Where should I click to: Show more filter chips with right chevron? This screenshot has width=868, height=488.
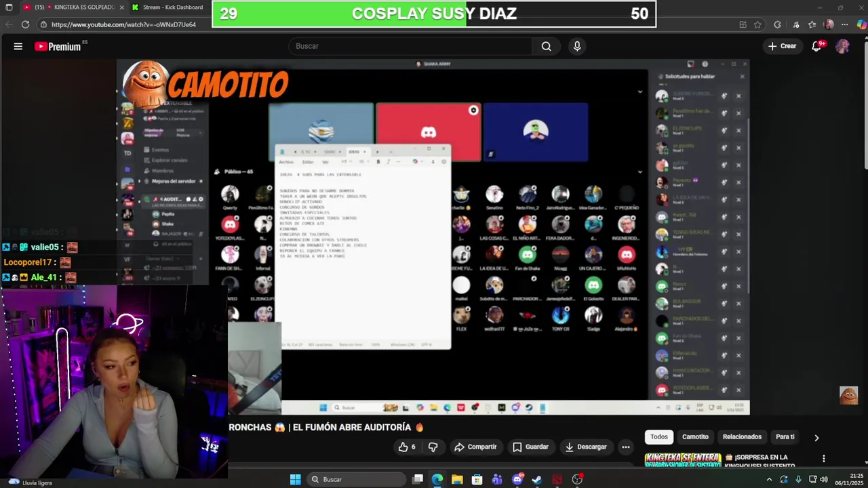pyautogui.click(x=816, y=437)
